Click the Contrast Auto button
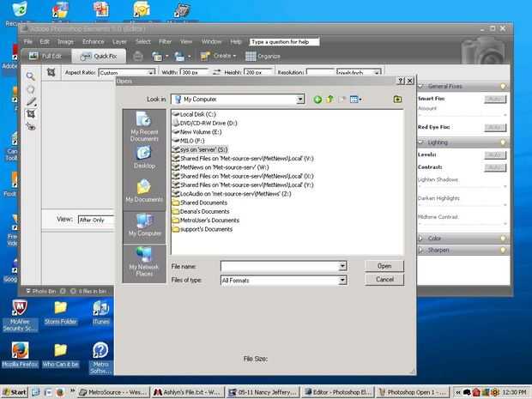The width and height of the screenshot is (532, 399). (x=495, y=167)
